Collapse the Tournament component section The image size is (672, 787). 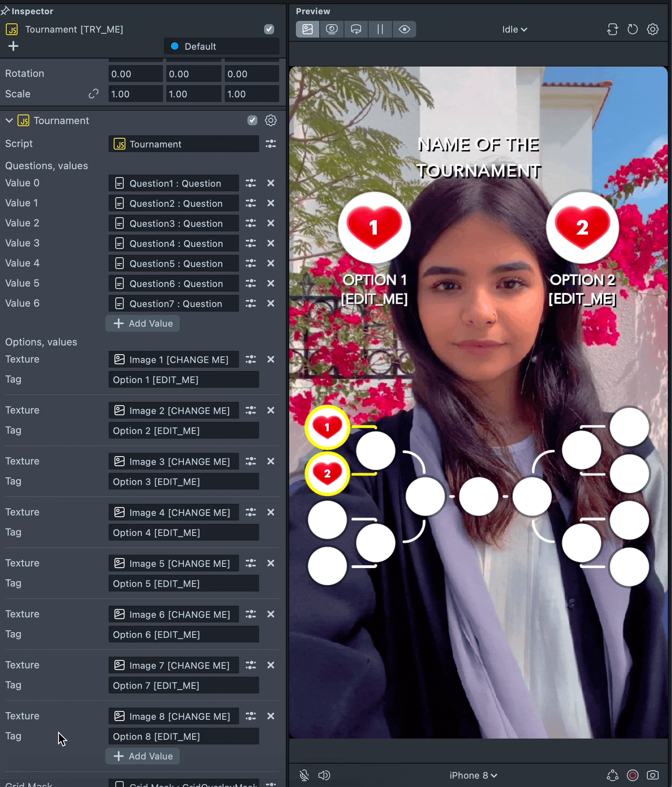9,120
